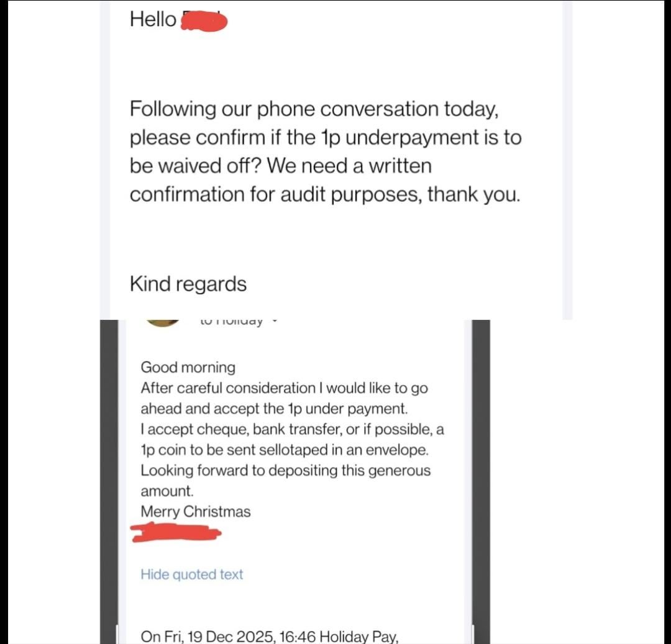Click the line "confirmation for audit purposes, thank you."
Screen dimensions: 671x644
point(324,194)
